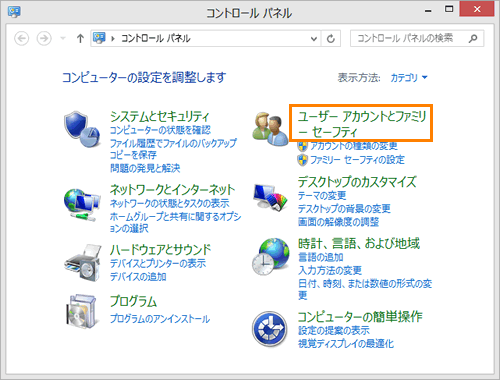Screen dimensions: 500x380
Task: Expand the breadcrumb arrow before コントロール パネル
Action: [113, 39]
